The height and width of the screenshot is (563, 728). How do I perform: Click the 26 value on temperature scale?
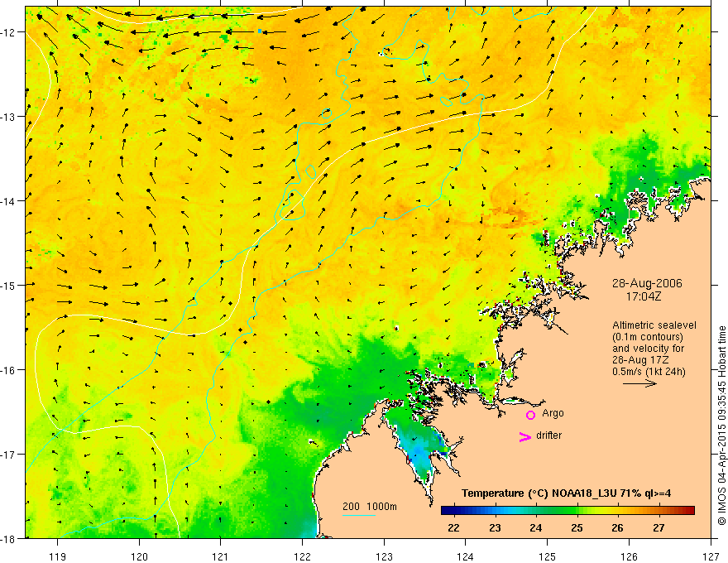617,527
